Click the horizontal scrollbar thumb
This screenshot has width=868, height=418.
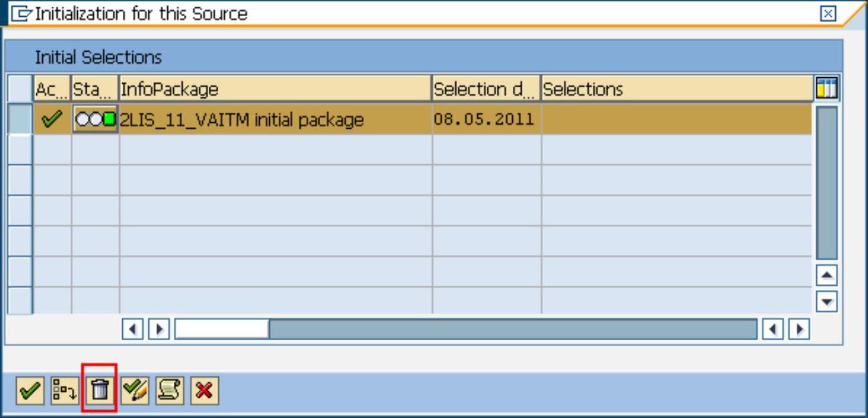pyautogui.click(x=222, y=329)
